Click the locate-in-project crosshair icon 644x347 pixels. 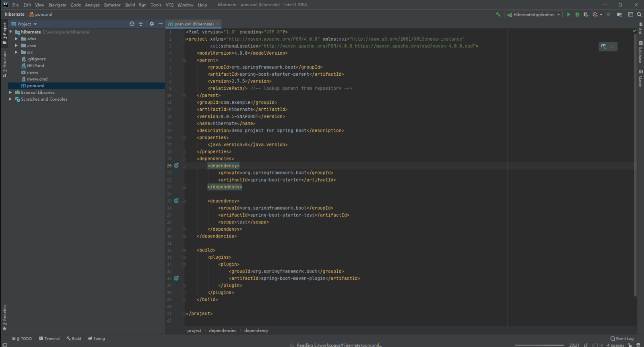132,24
